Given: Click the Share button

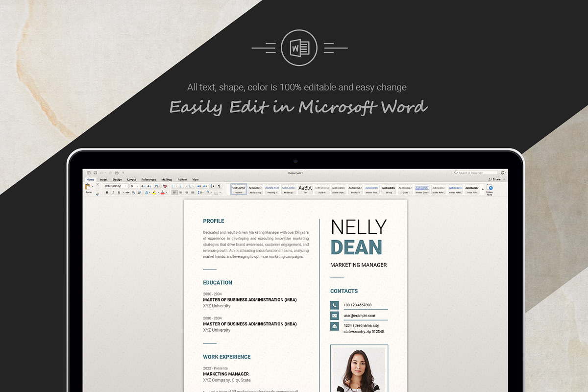Looking at the screenshot, I should [494, 180].
